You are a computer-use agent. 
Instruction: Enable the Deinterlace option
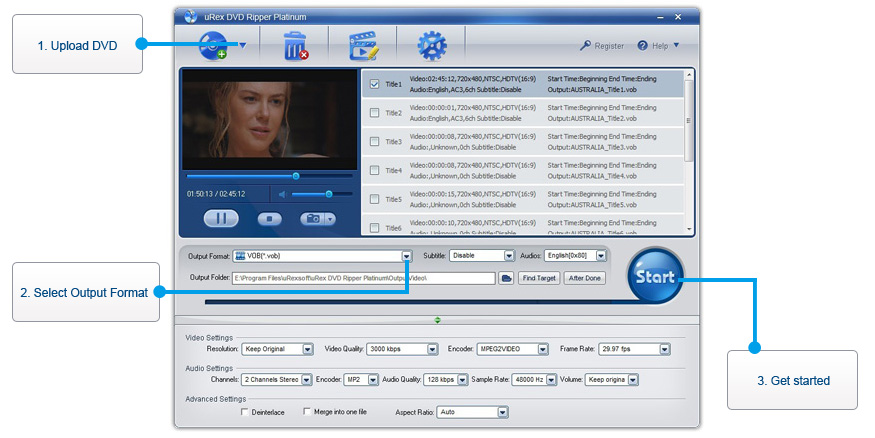246,411
